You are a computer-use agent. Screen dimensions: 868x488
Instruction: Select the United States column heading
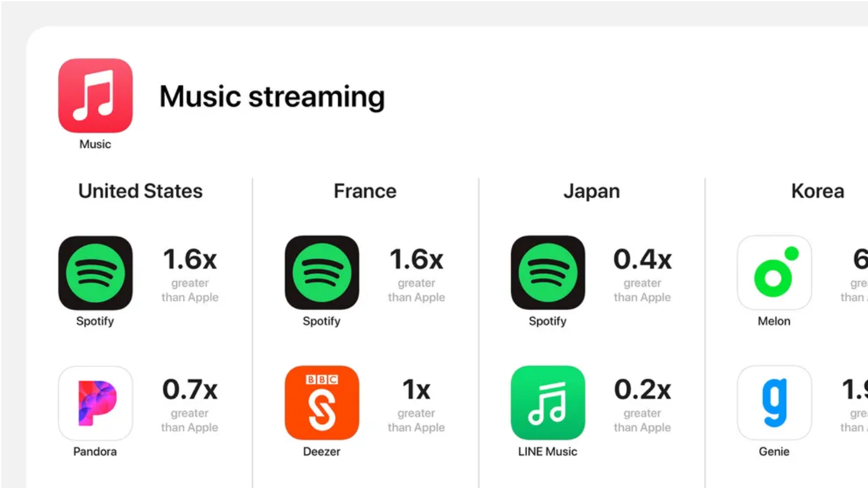click(141, 191)
